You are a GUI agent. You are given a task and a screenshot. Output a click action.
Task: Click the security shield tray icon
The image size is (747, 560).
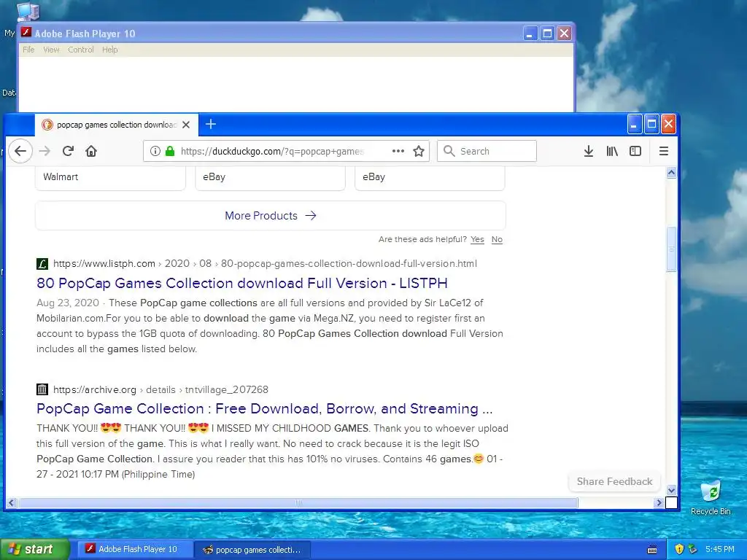point(679,549)
